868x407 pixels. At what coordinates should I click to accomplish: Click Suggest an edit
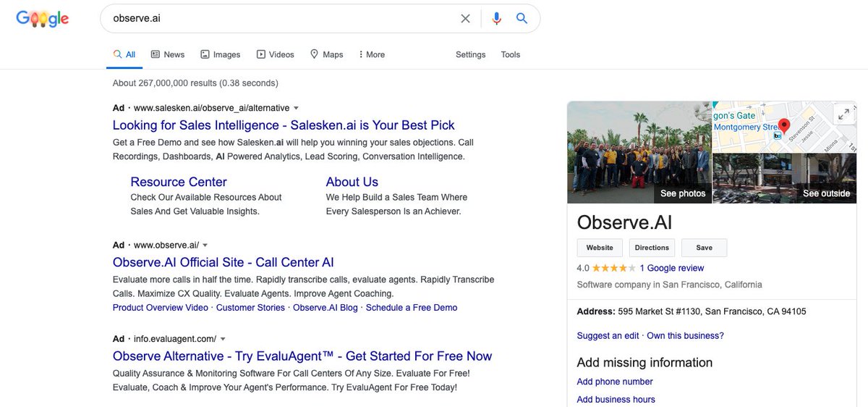608,336
